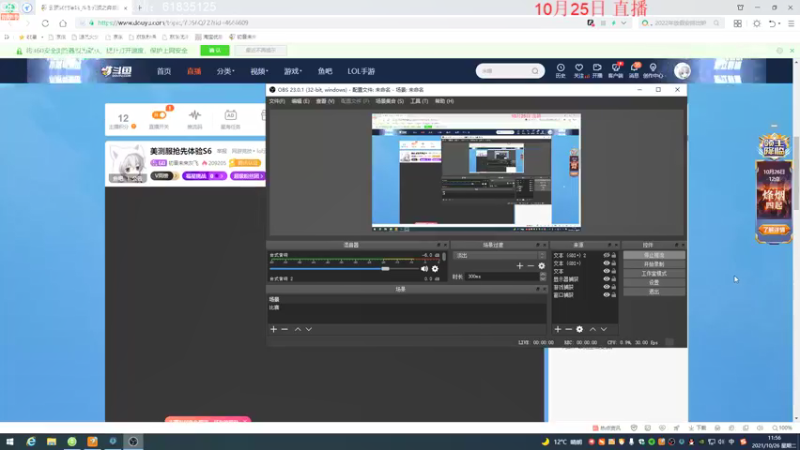The height and width of the screenshot is (450, 800).
Task: Toggle visibility of 文本 (GDI+) source
Action: (x=606, y=263)
